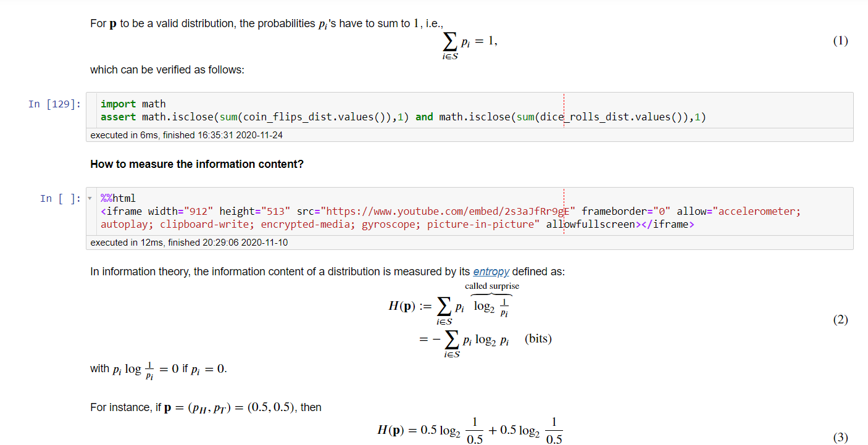Viewport: 868px width, 445px height.
Task: Click the allowfullscreen attribute in the iframe
Action: (x=590, y=224)
